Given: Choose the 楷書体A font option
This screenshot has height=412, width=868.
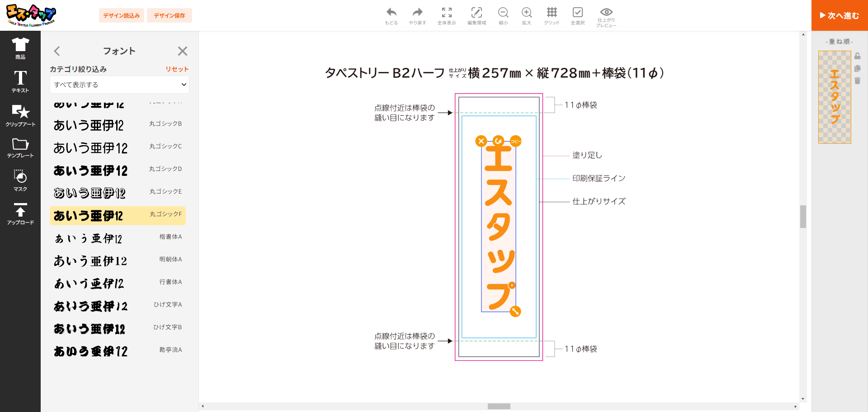Looking at the screenshot, I should point(118,238).
